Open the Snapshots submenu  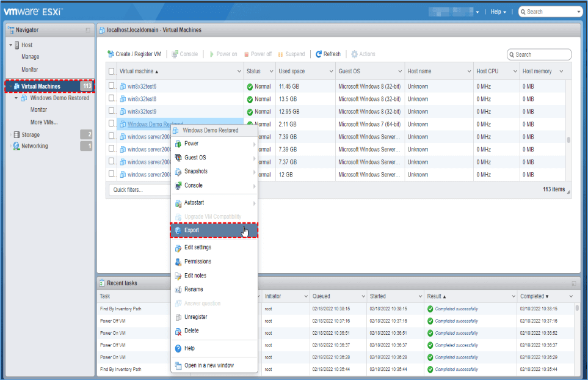tap(195, 172)
